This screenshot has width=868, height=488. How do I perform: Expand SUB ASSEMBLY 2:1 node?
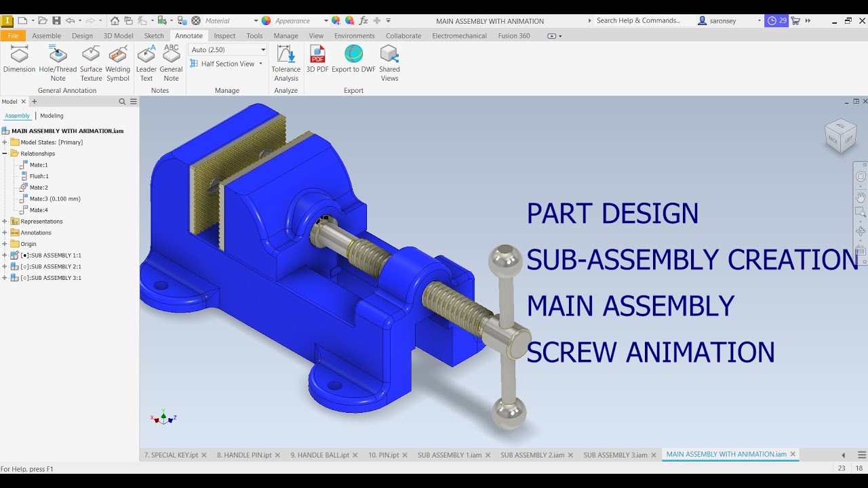click(x=5, y=267)
